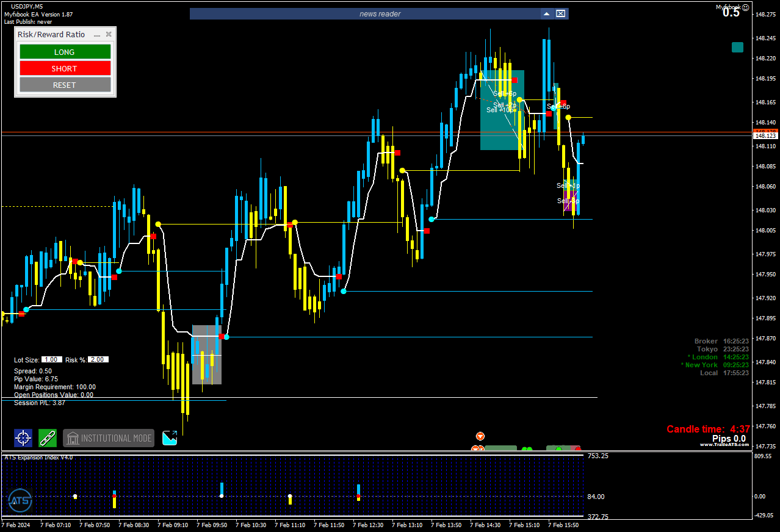Click the ATS logo in indicator panel

(20, 501)
